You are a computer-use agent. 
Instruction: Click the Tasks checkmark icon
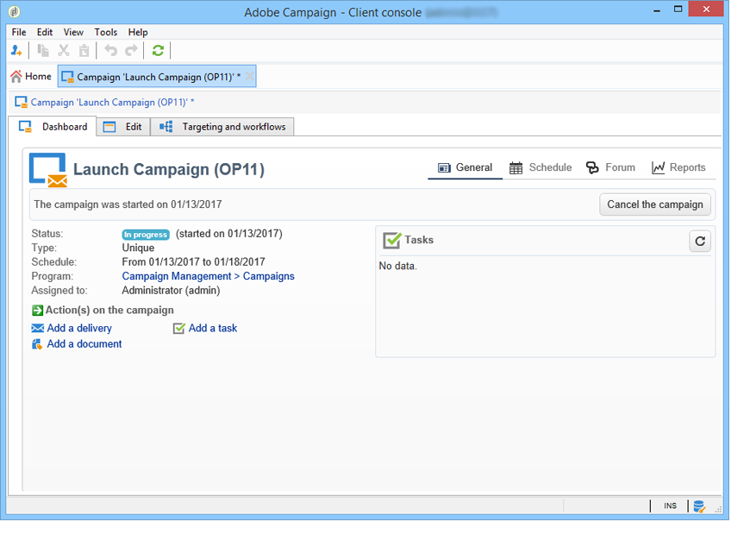click(x=391, y=240)
